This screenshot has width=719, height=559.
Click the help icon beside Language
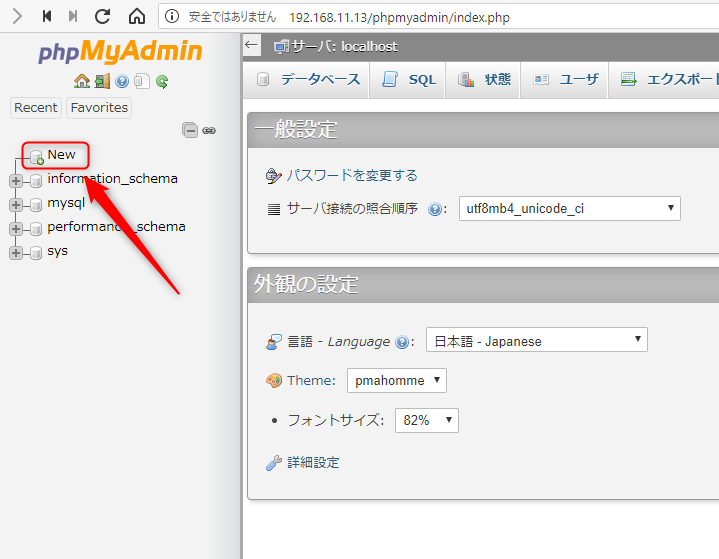coord(403,341)
